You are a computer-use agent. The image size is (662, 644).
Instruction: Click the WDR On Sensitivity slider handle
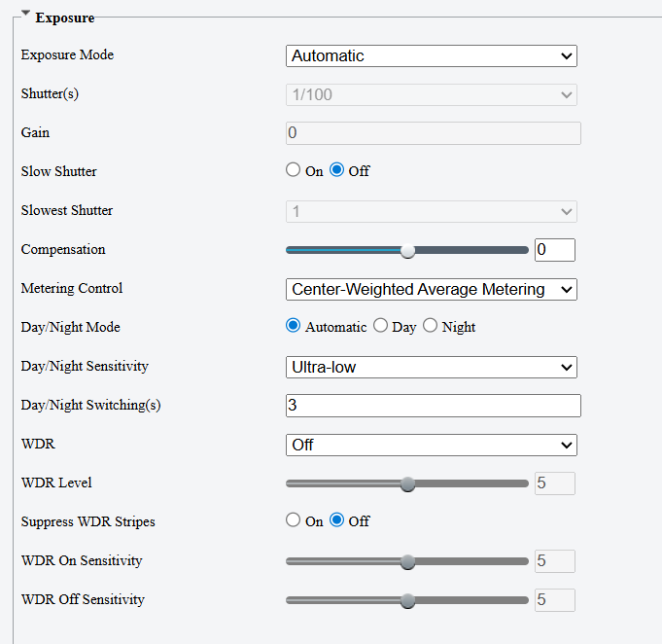pyautogui.click(x=408, y=561)
